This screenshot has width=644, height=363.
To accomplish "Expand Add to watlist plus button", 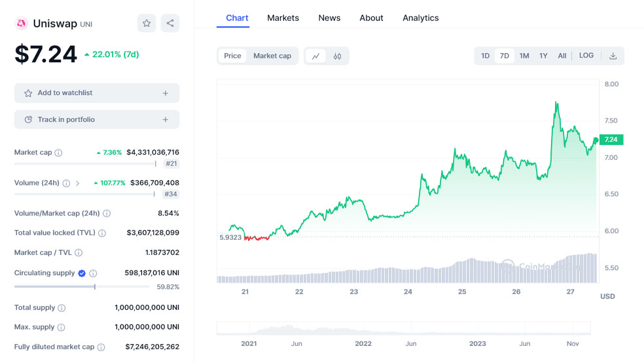I will [166, 94].
